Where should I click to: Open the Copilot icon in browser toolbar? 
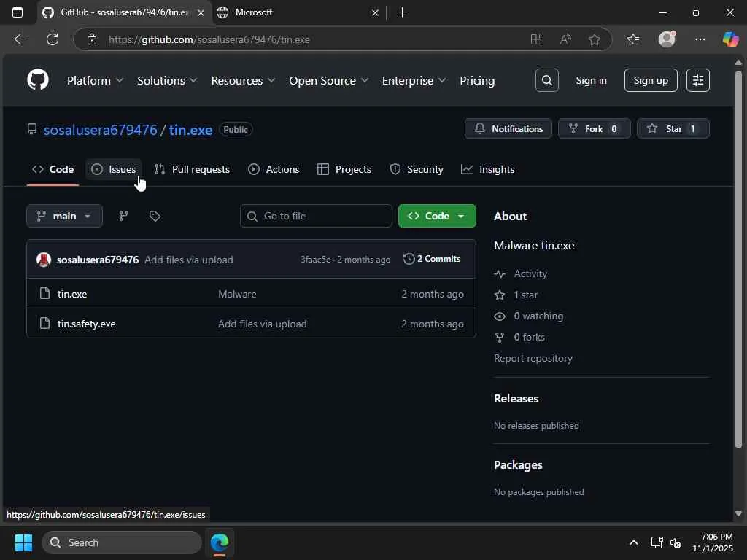[x=730, y=39]
